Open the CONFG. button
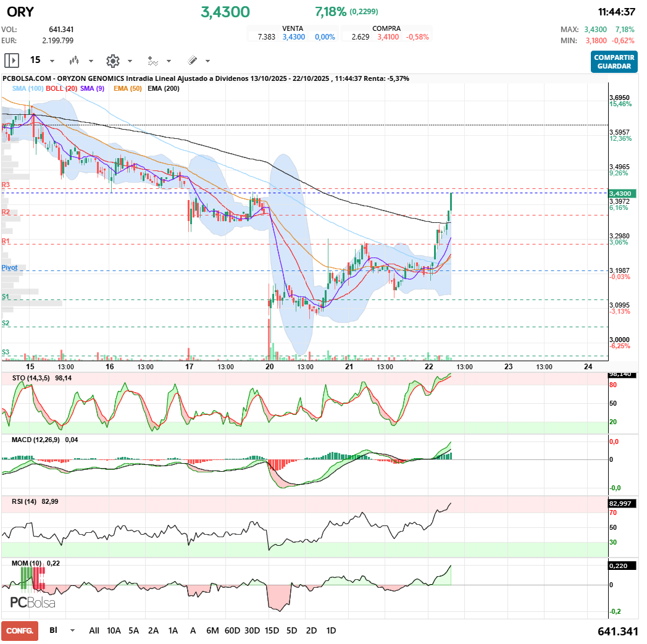647x644 pixels. pyautogui.click(x=20, y=630)
